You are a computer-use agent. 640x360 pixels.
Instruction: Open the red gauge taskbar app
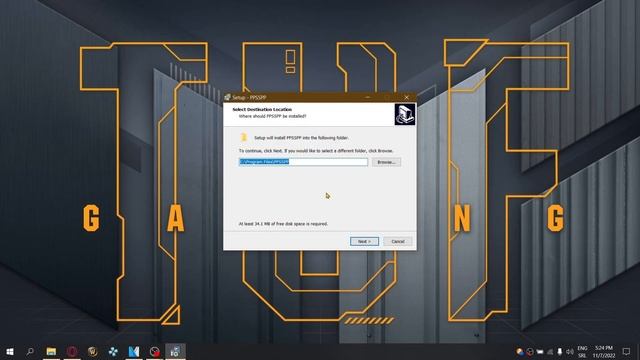[x=155, y=351]
